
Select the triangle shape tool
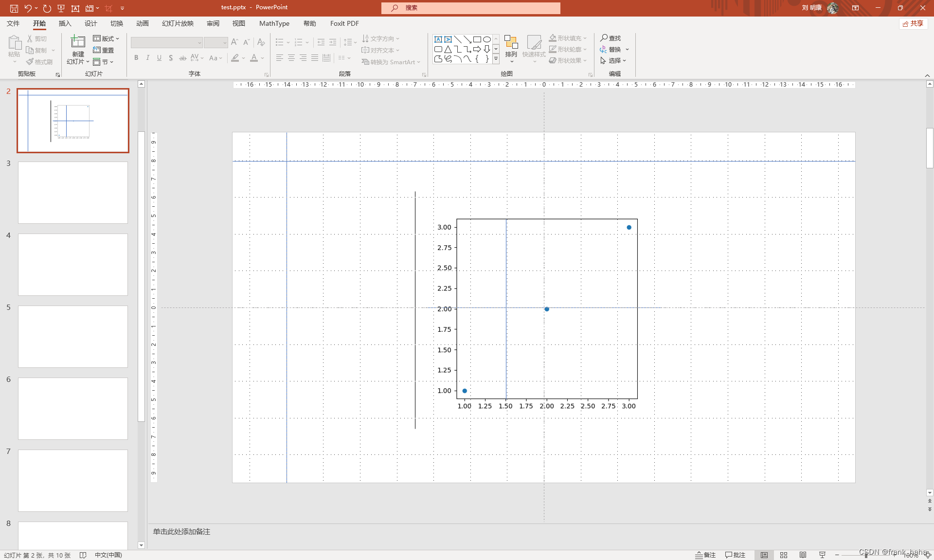448,49
